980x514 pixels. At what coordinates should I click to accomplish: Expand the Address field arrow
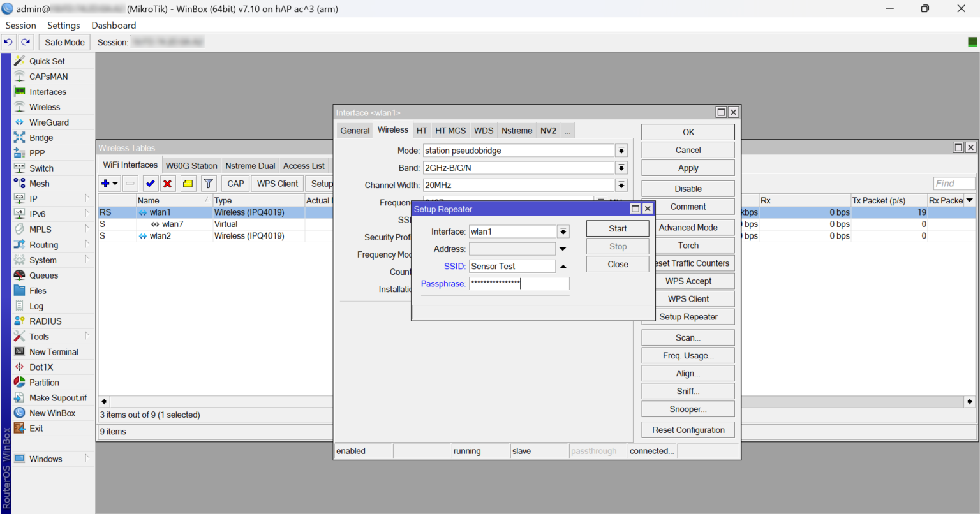(563, 249)
